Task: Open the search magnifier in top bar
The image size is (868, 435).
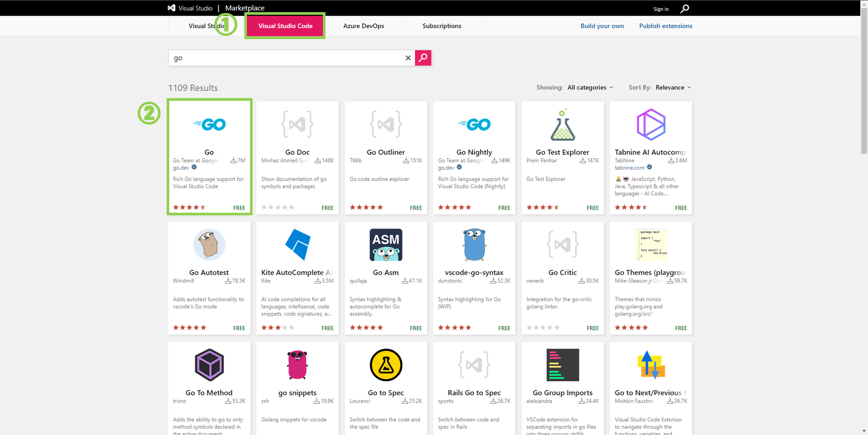Action: tap(685, 9)
